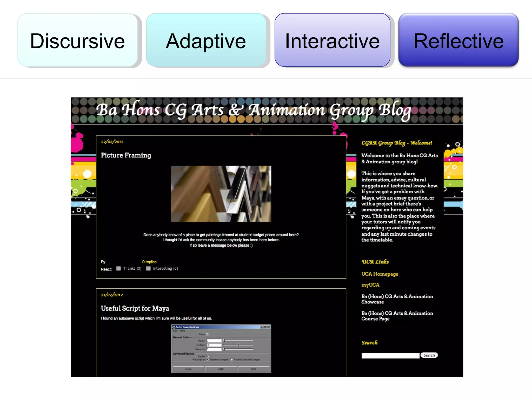Open the myUCA sidebar link
Viewport: 532px width, 399px height.
370,285
